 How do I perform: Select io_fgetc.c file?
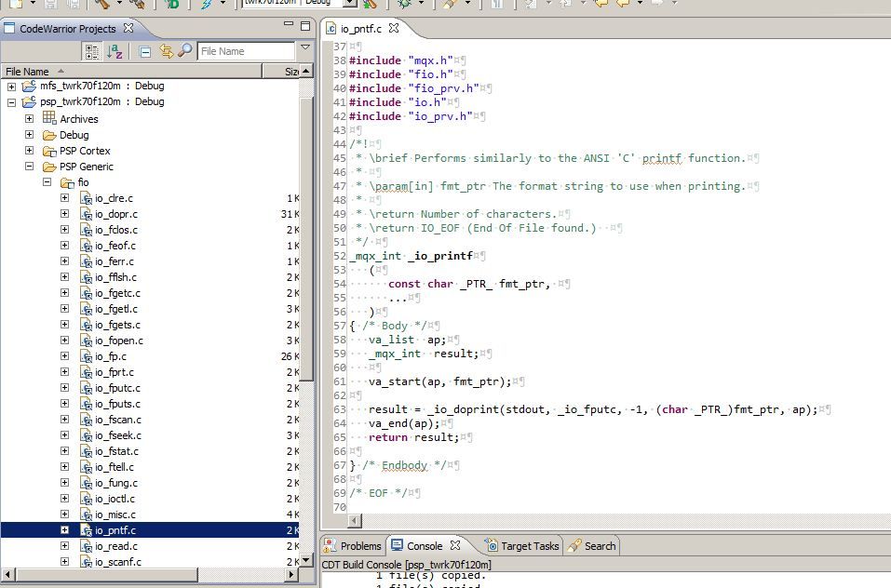click(x=117, y=293)
